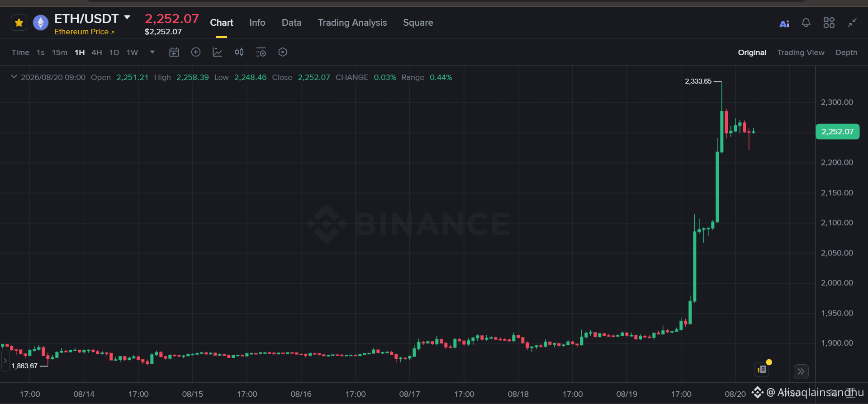The height and width of the screenshot is (404, 868).
Task: Switch to Original chart view
Action: tap(752, 52)
